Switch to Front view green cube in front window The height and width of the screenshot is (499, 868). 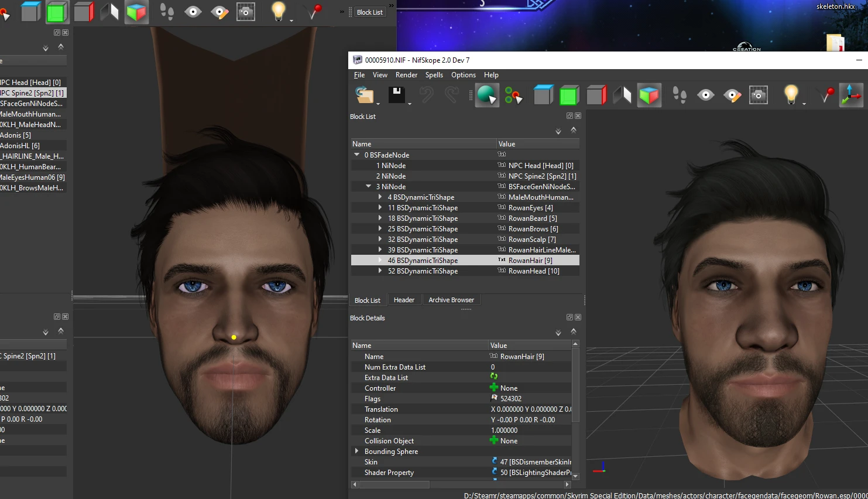point(569,95)
